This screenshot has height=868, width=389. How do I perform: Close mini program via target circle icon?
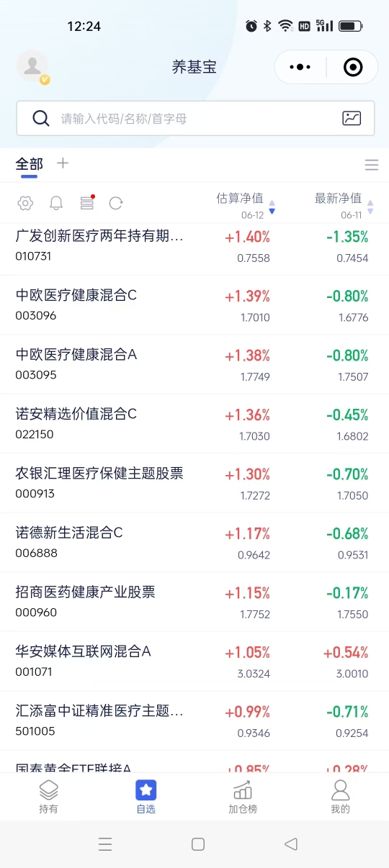(x=353, y=67)
